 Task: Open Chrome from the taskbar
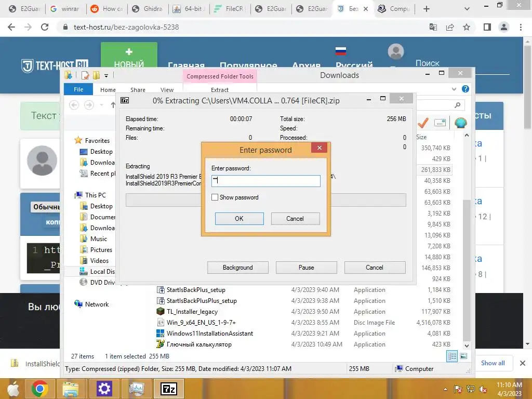(39, 389)
